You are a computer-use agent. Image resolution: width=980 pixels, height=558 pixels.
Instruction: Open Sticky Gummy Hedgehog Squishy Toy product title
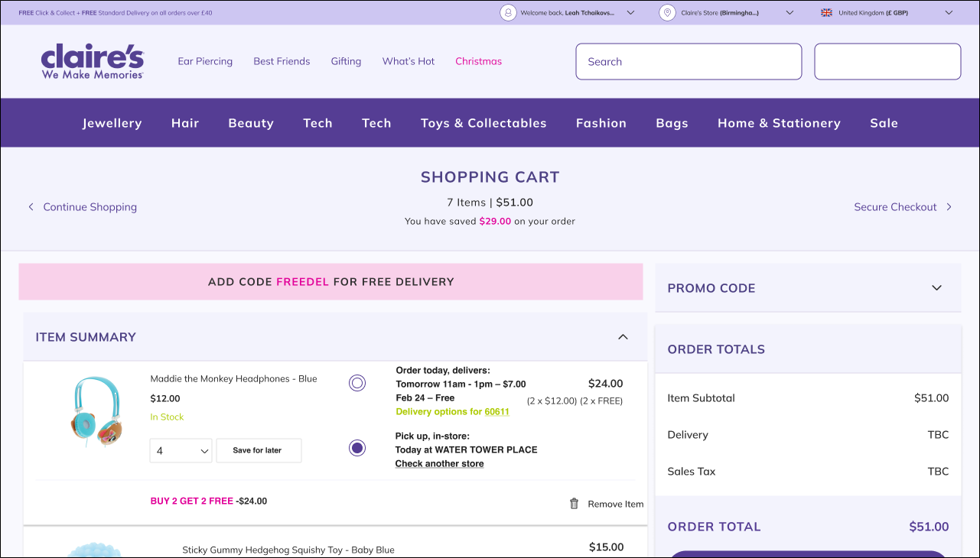click(x=288, y=550)
